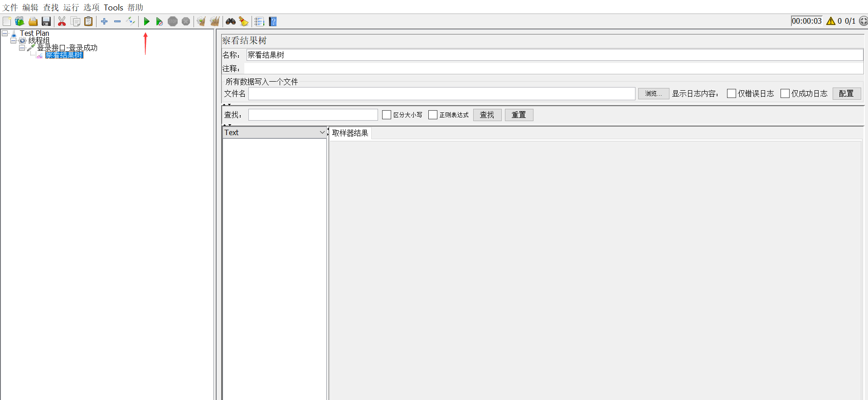
Task: Open the 运行 menu
Action: (71, 8)
